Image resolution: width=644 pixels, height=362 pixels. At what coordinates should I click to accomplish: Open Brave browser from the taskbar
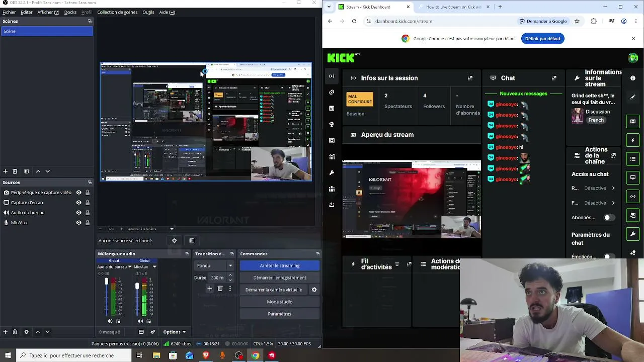click(x=205, y=355)
